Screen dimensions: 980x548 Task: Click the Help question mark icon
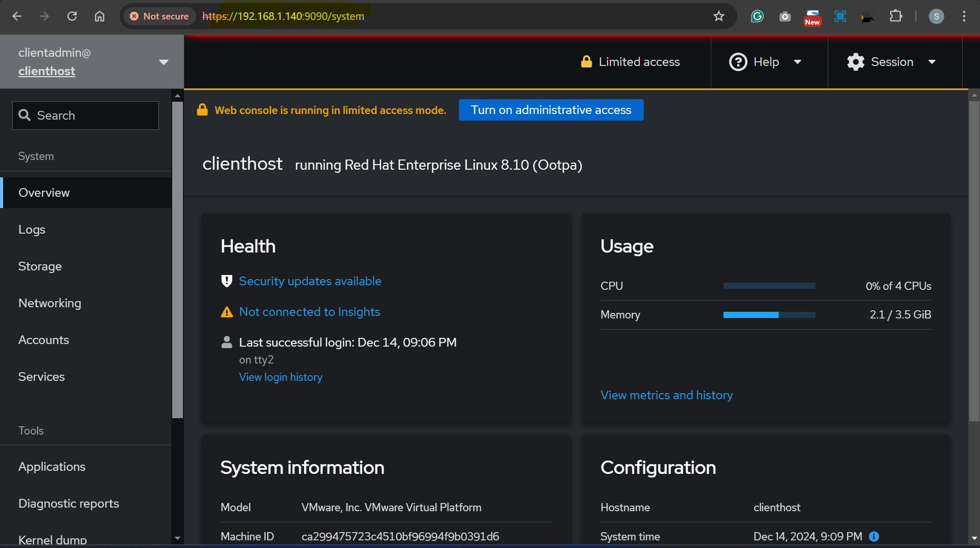738,62
